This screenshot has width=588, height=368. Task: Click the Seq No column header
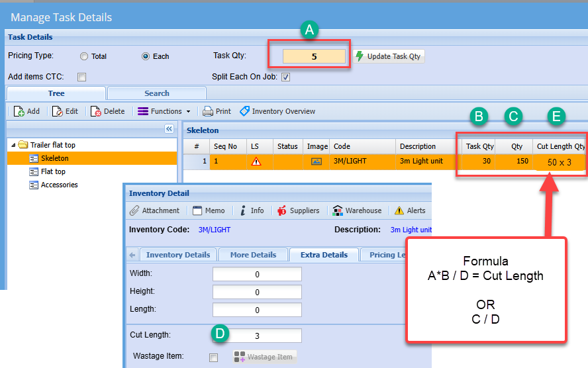tap(228, 146)
